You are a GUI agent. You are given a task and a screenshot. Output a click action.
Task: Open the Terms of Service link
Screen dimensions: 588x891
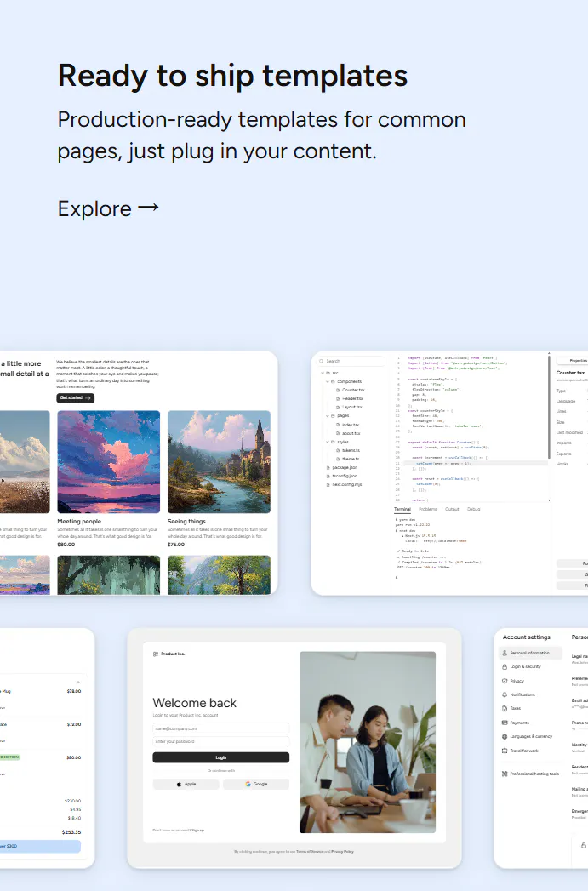(309, 851)
